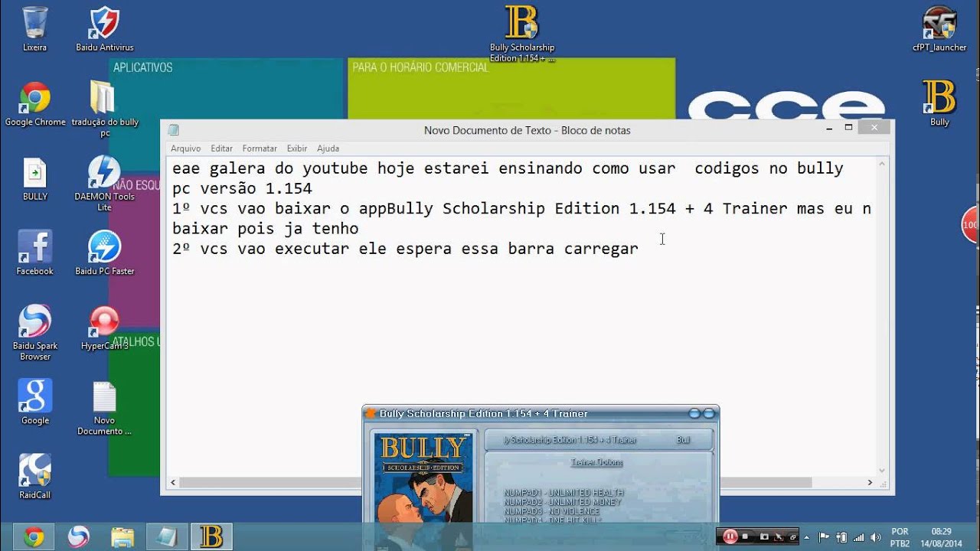
Task: Click the orange icon in the trainer title bar
Action: (371, 413)
